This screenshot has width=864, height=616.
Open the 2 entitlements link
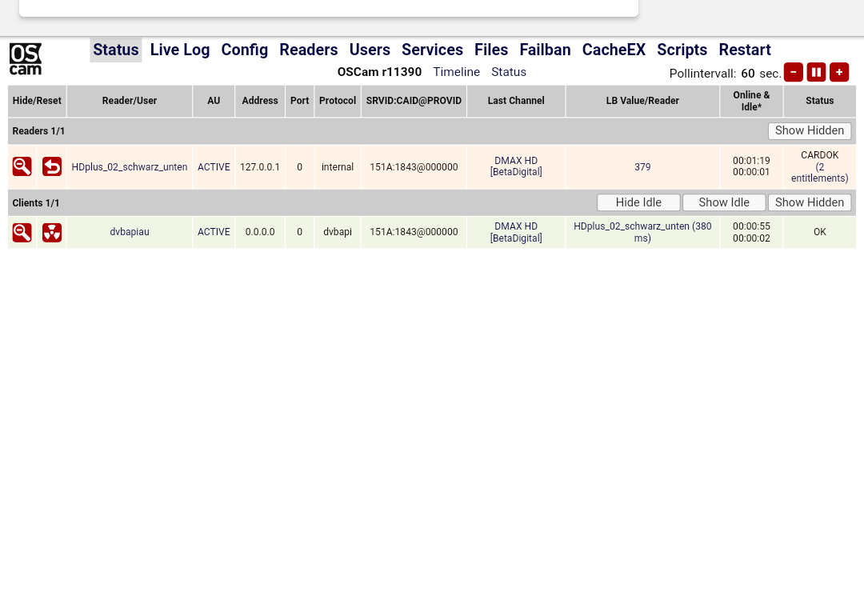(820, 174)
